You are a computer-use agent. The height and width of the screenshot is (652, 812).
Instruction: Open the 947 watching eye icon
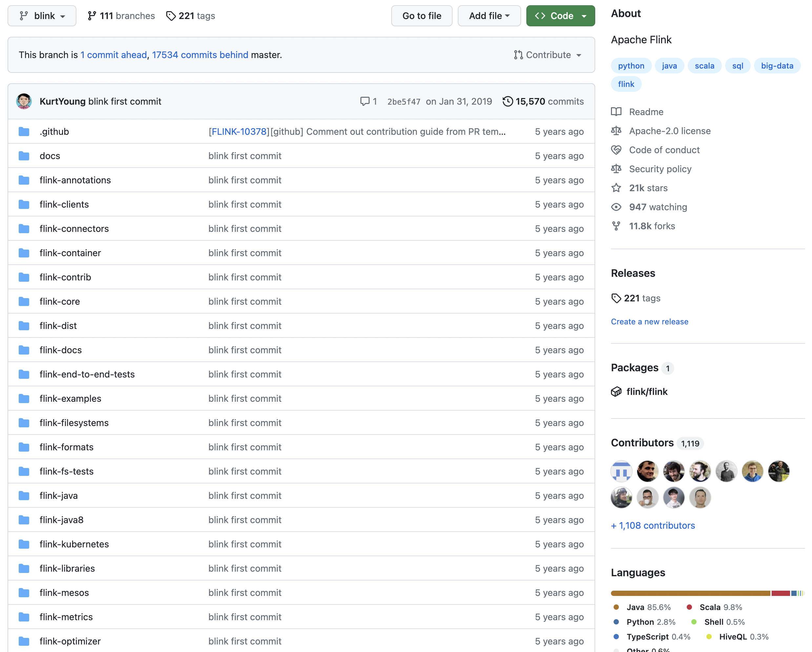616,207
